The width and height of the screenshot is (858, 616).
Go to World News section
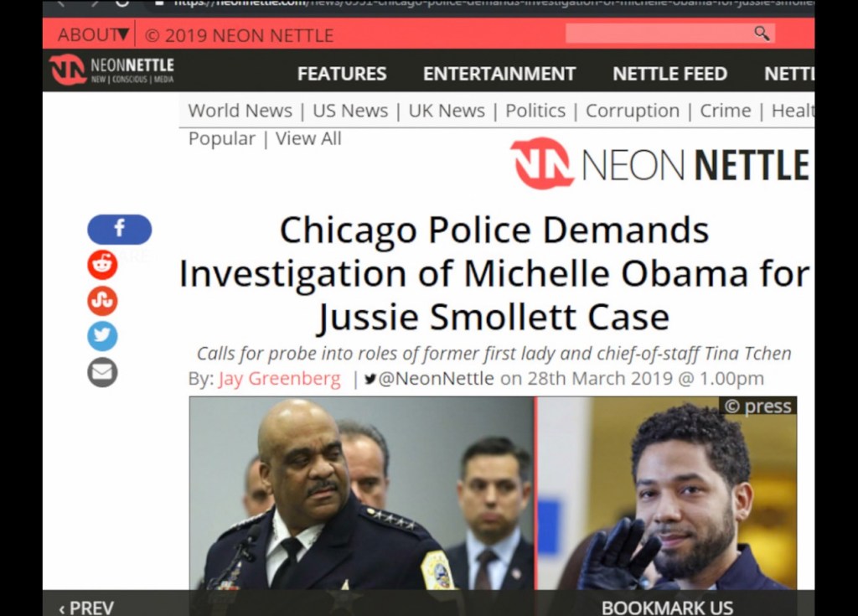click(x=240, y=111)
